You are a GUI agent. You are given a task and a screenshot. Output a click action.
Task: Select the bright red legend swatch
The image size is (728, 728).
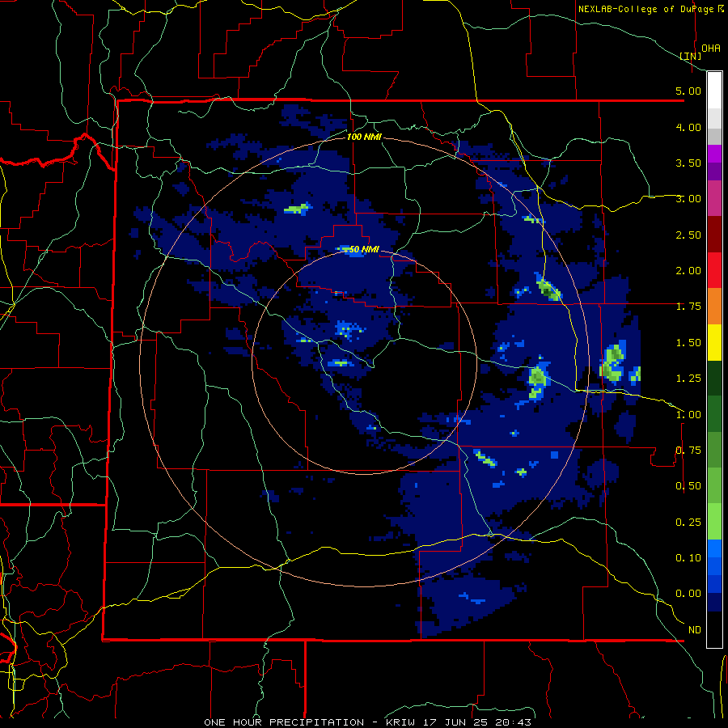[714, 270]
